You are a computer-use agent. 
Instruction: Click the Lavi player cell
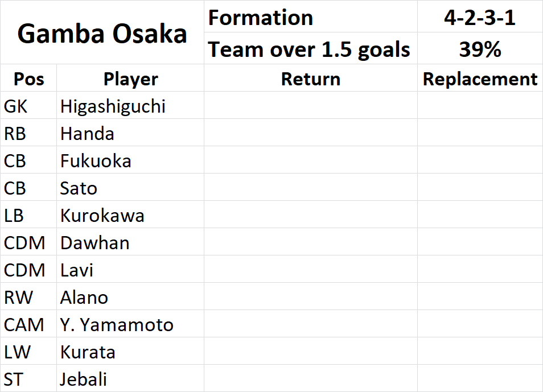[130, 269]
